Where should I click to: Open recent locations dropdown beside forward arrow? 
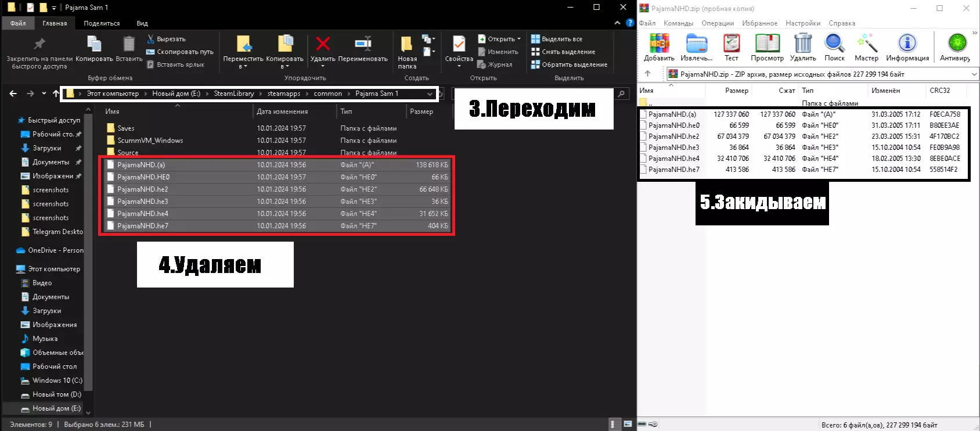click(x=44, y=94)
